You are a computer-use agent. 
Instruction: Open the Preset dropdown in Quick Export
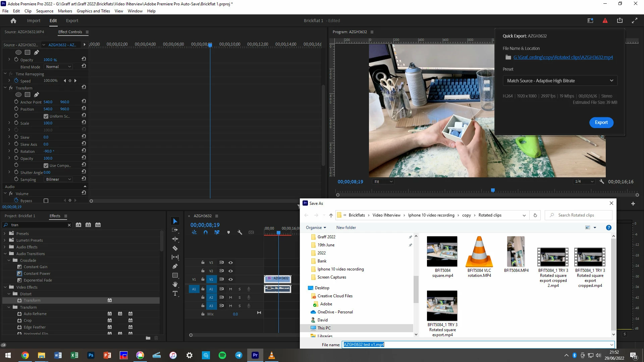tap(560, 81)
